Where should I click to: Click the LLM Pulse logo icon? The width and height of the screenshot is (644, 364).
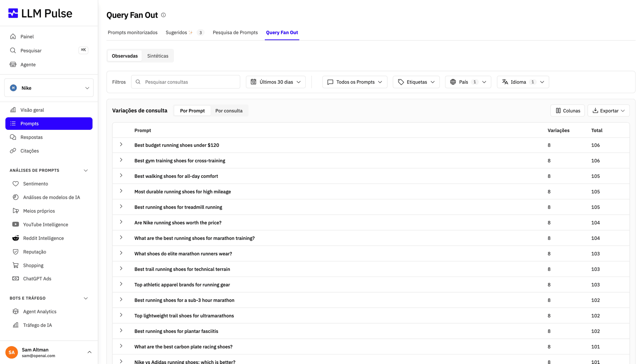click(13, 13)
